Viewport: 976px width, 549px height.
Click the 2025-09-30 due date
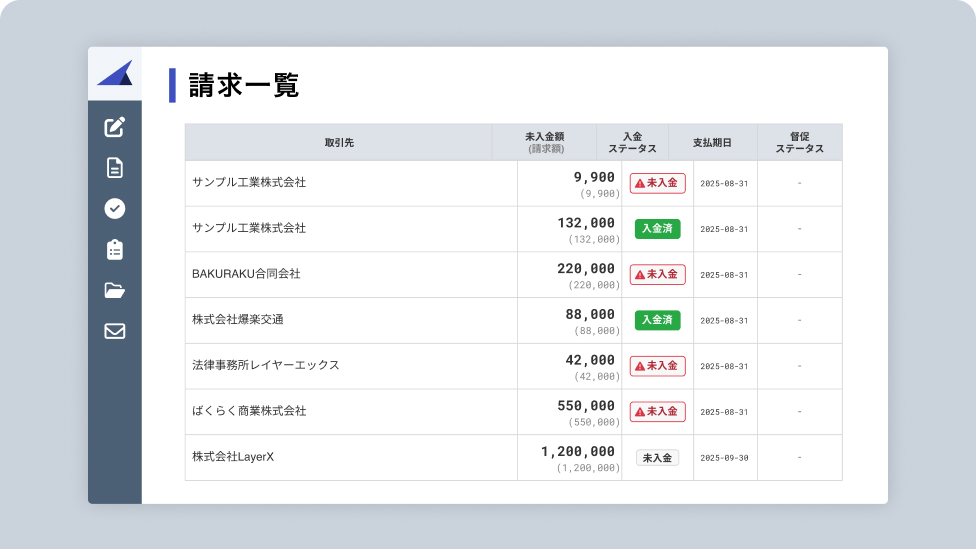[x=725, y=458]
